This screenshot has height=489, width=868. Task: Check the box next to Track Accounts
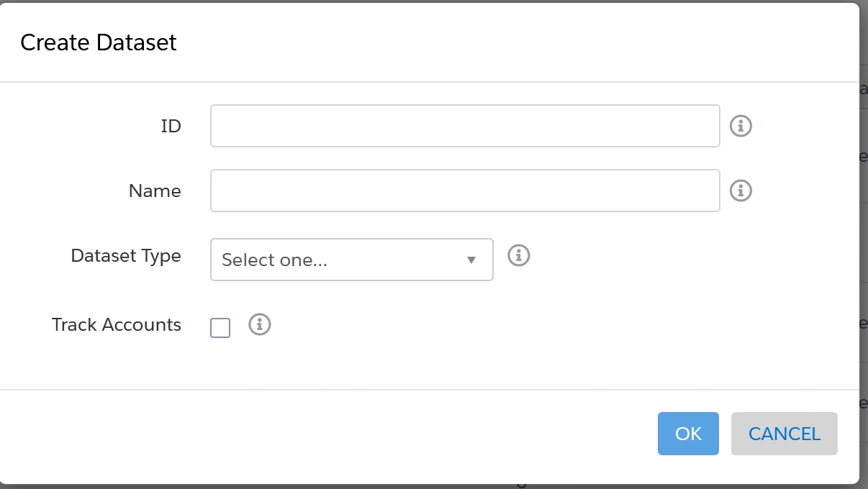tap(220, 327)
